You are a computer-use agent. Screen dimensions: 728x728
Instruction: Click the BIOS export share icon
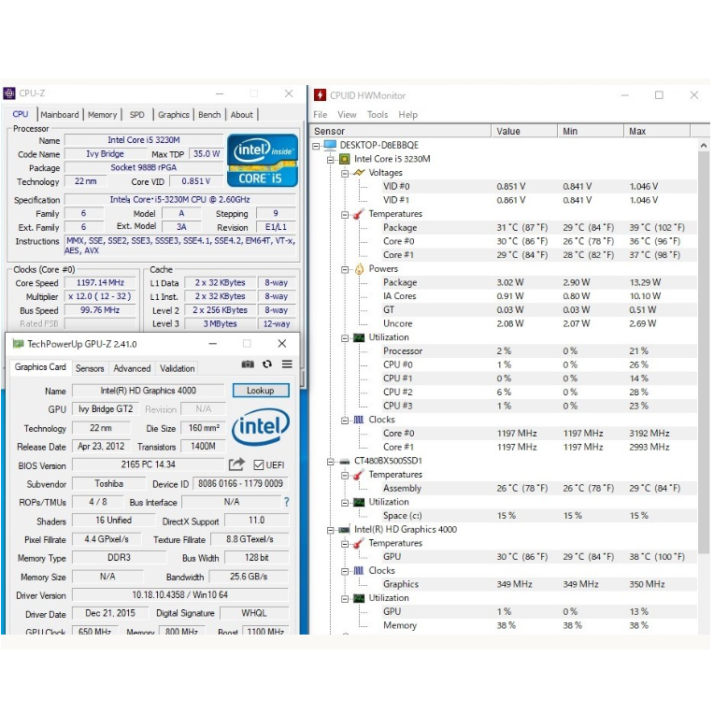point(236,464)
